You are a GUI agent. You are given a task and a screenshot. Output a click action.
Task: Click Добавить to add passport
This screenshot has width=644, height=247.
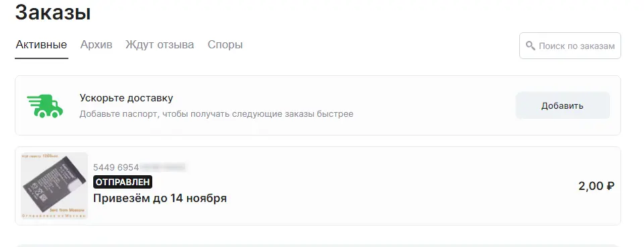tap(562, 105)
